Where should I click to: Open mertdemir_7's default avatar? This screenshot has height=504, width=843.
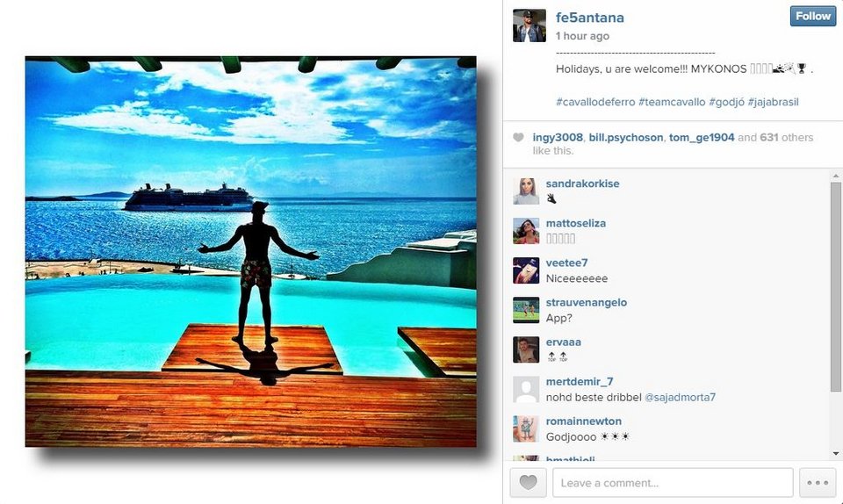pos(526,390)
